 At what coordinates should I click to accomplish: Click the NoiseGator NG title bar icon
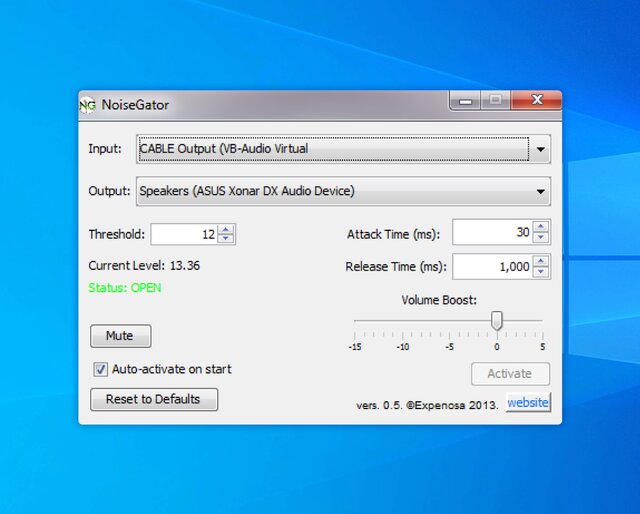pyautogui.click(x=87, y=105)
